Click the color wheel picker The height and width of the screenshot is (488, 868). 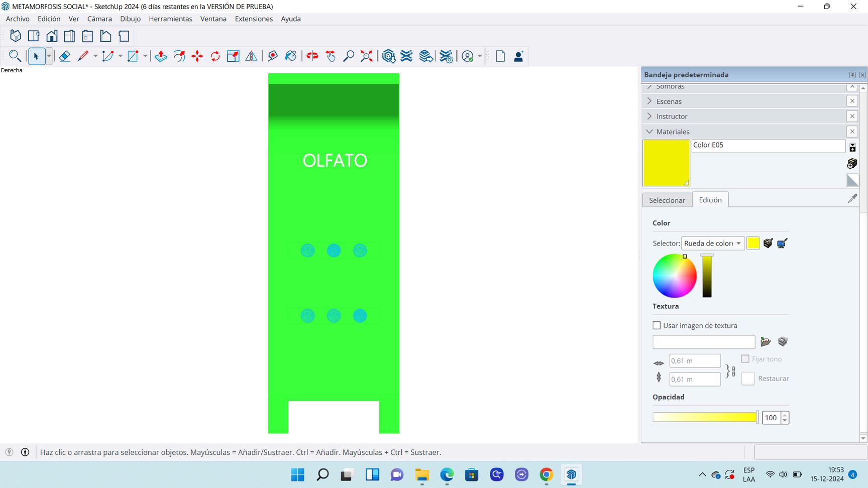click(x=675, y=276)
